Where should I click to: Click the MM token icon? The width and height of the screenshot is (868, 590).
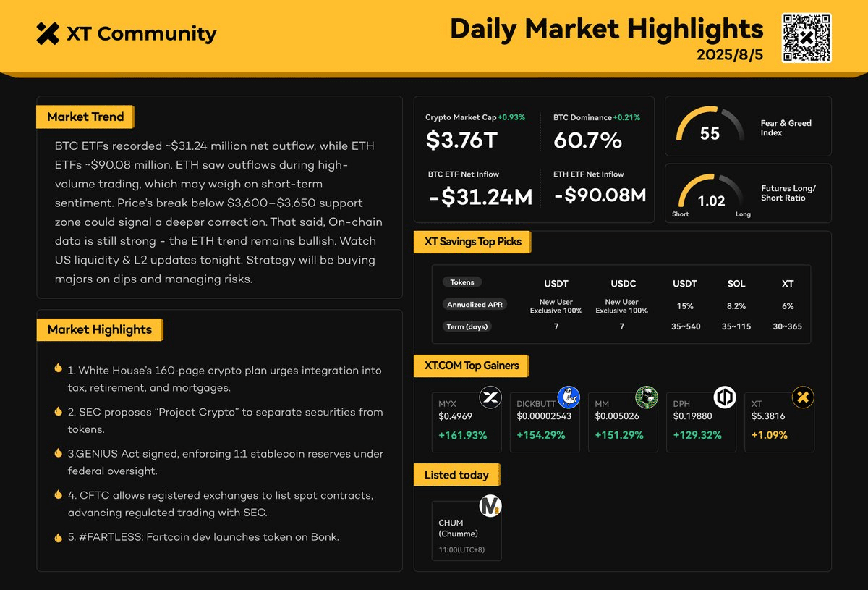tap(647, 397)
